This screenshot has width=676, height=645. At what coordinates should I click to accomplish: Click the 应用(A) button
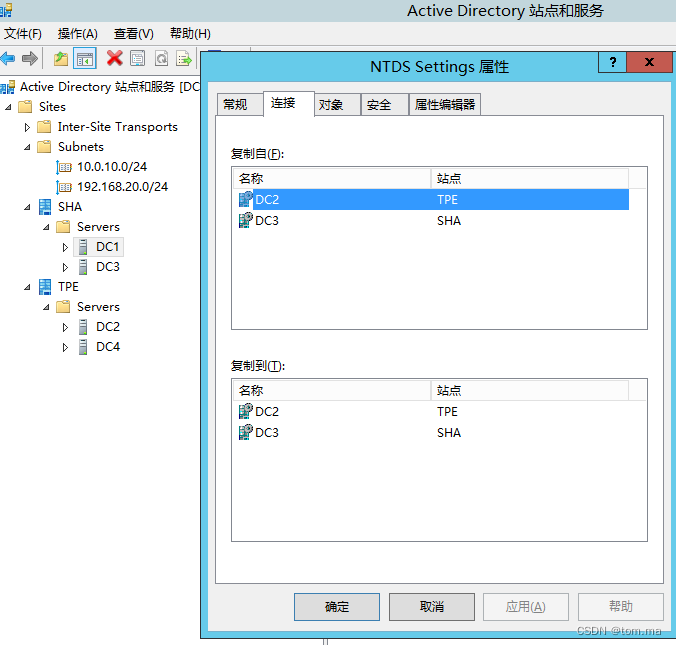[526, 607]
